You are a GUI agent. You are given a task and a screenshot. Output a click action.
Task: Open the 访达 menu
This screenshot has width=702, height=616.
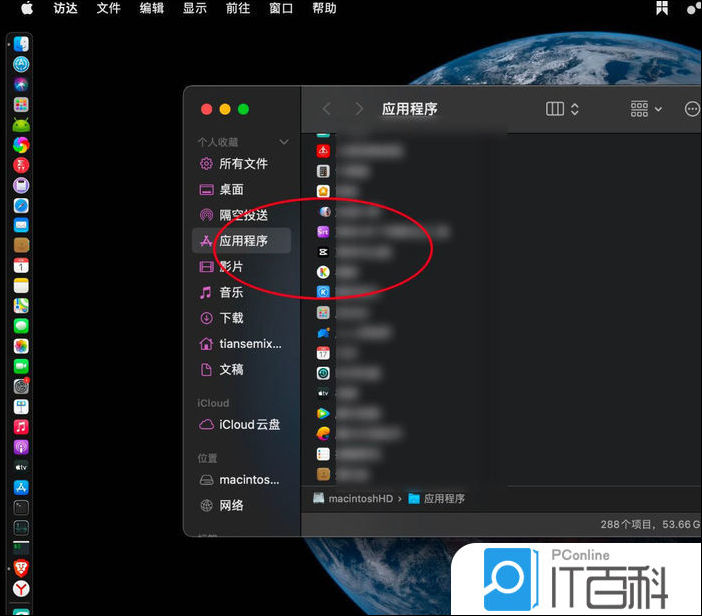click(65, 9)
